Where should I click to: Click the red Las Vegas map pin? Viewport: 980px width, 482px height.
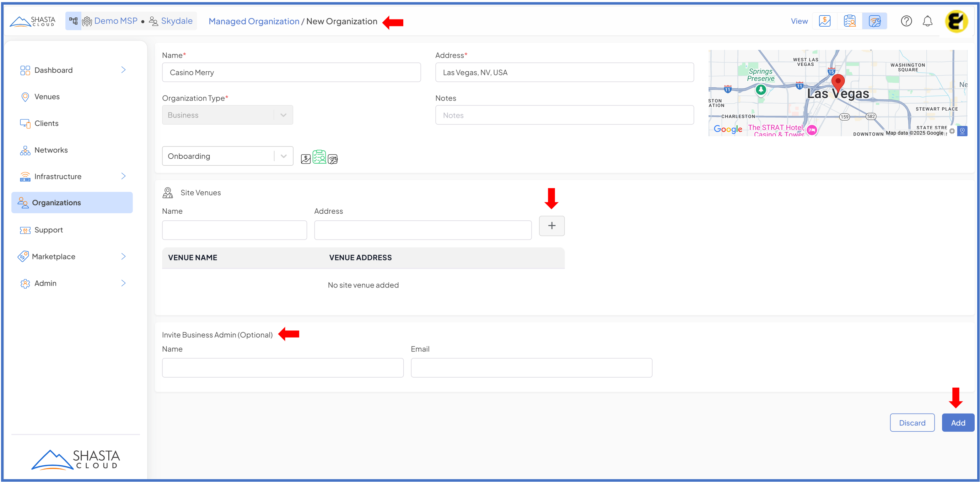[838, 82]
